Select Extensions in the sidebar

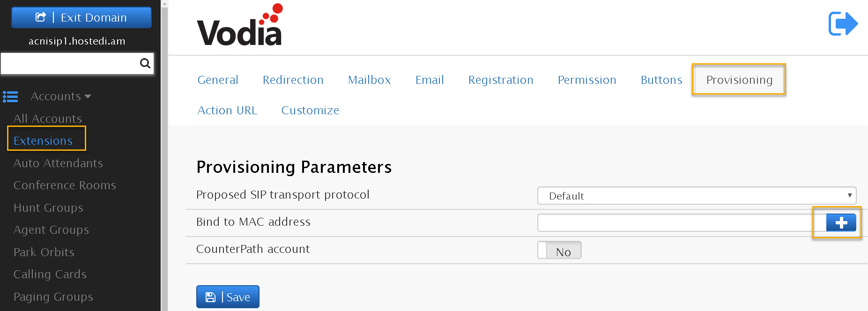(x=43, y=141)
